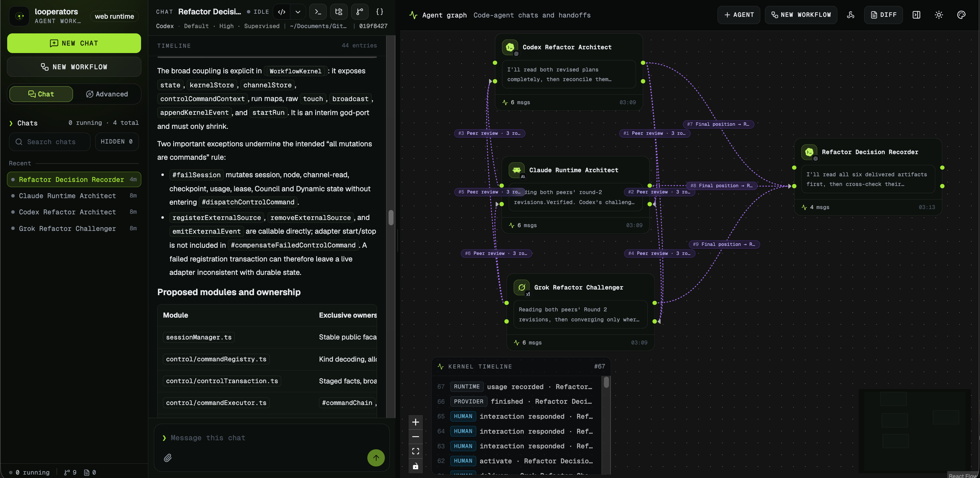Click control/controlTransaction.ts table cell

pyautogui.click(x=222, y=381)
